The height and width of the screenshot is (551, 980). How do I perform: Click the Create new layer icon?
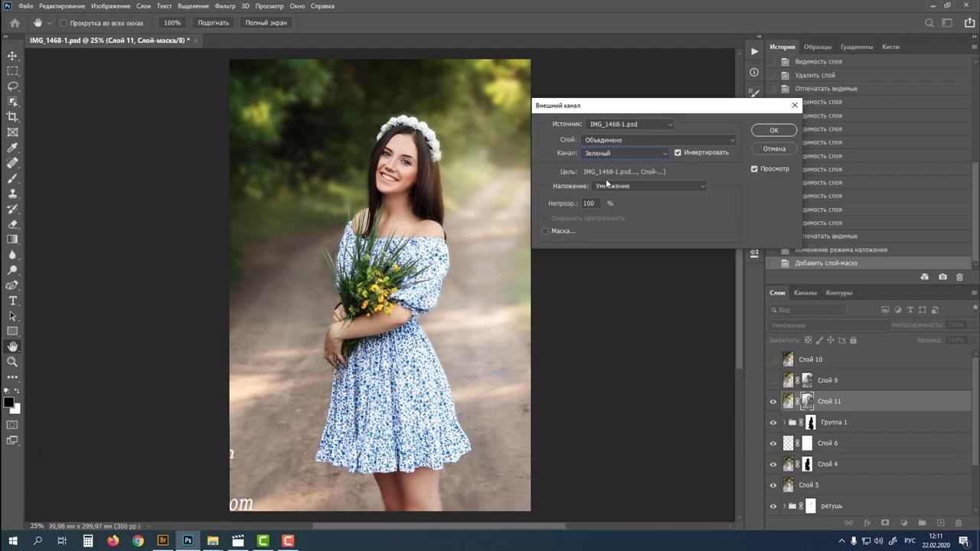point(940,523)
